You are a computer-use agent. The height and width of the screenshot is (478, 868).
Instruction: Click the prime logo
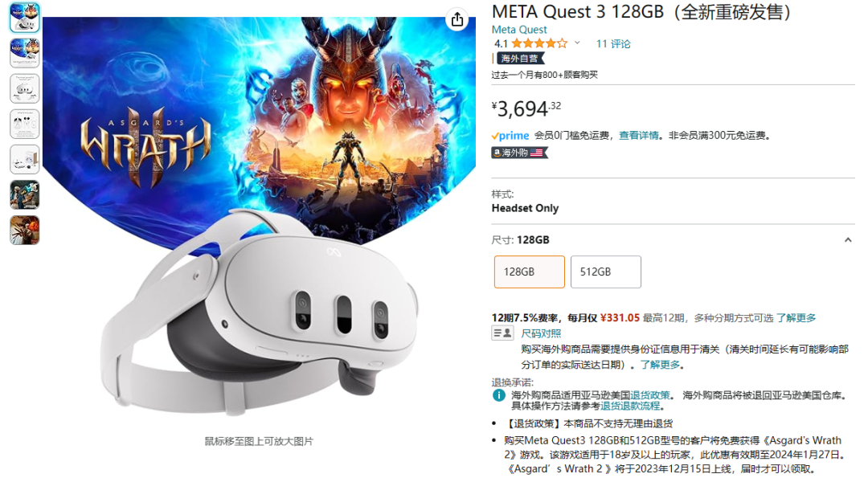coord(510,136)
